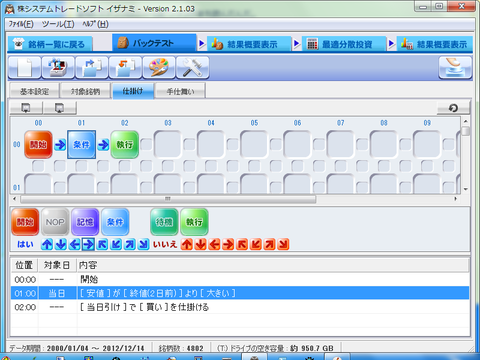Image resolution: width=480 pixels, height=360 pixels.
Task: Set いいえ direction to red down-left arrow
Action: 256,244
